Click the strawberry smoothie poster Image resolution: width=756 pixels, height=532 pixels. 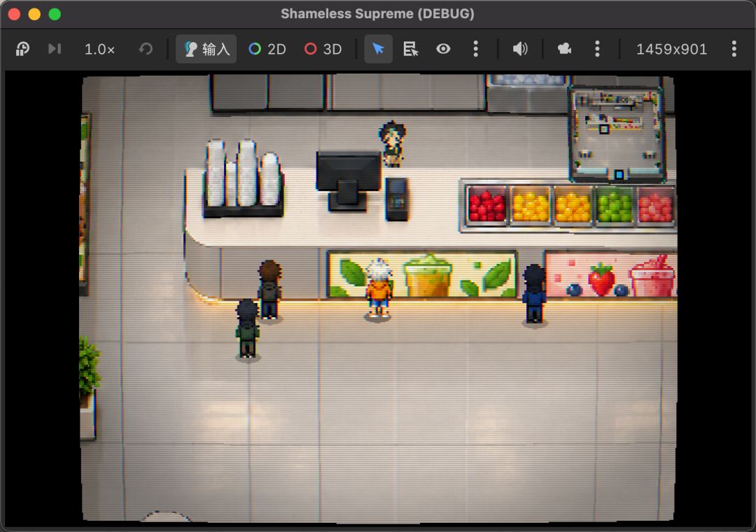611,275
